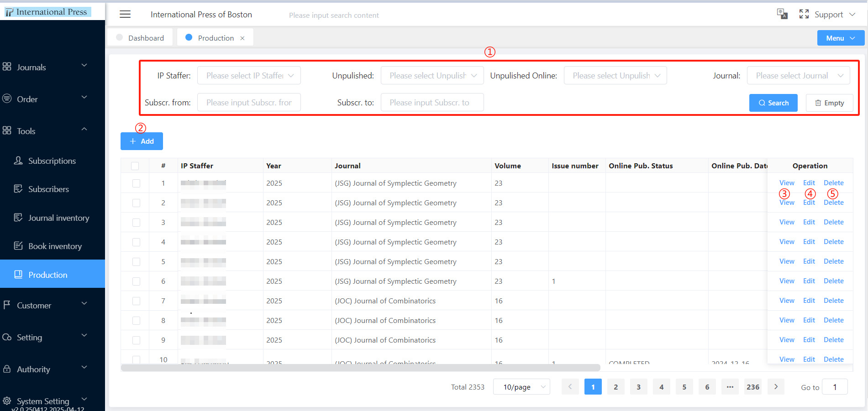Screen dimensions: 868x411
Task: Click the Tools grid icon in sidebar
Action: (x=7, y=130)
